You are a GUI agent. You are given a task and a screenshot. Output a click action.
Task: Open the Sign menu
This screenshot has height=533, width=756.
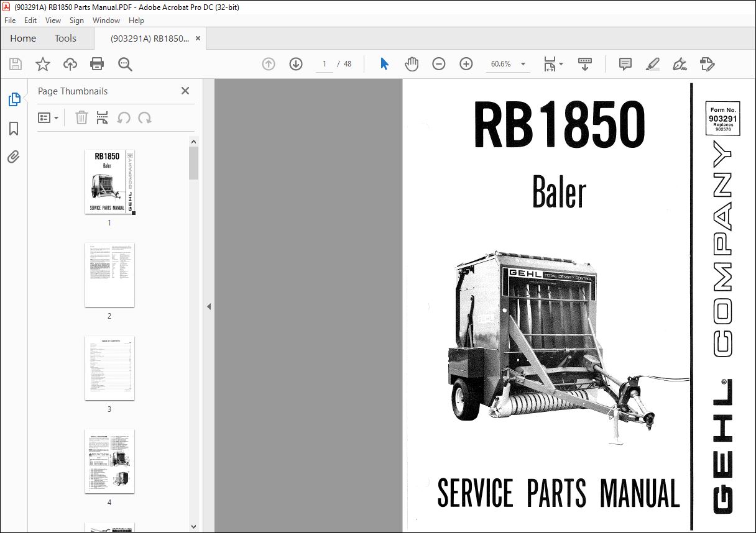(x=76, y=20)
